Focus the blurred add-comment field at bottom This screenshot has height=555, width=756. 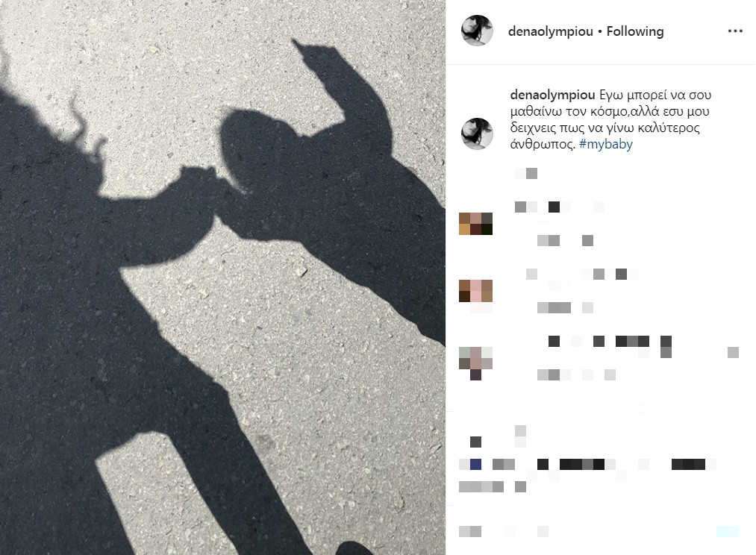tap(578, 531)
